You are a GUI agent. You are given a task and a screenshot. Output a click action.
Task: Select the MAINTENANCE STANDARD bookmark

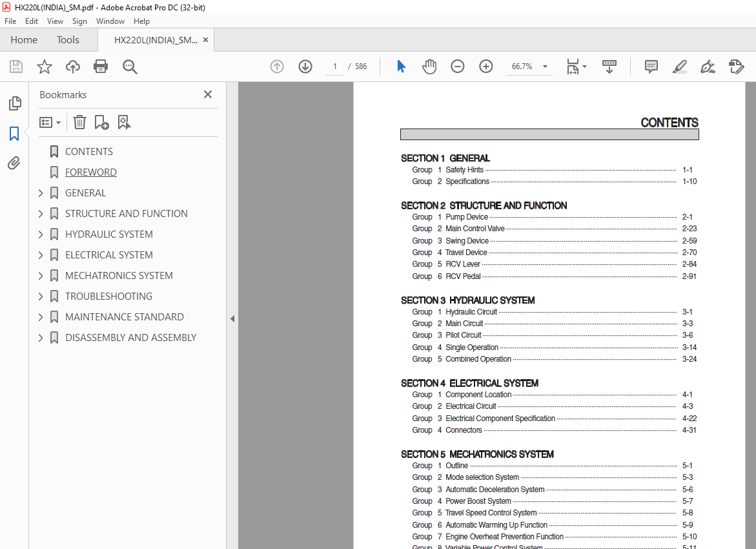[125, 317]
